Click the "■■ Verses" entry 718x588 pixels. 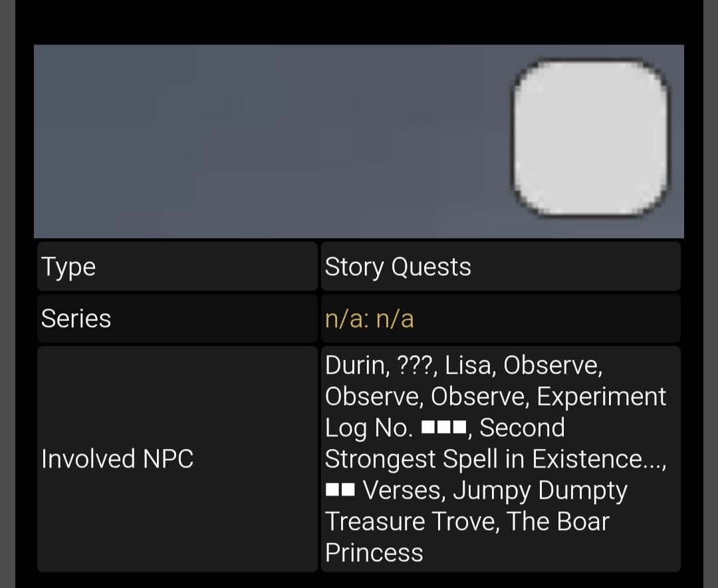[384, 490]
